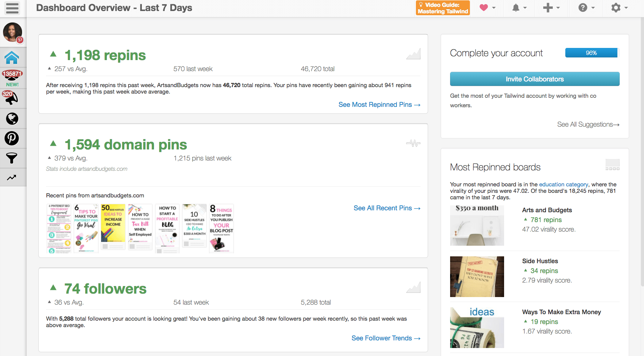Select the Home icon in the sidebar
644x356 pixels.
tap(13, 57)
